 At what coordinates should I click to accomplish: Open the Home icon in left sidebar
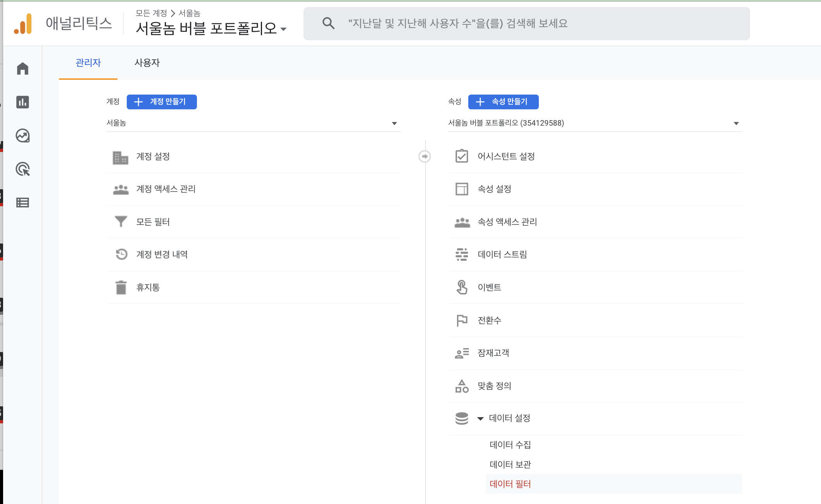coord(22,69)
